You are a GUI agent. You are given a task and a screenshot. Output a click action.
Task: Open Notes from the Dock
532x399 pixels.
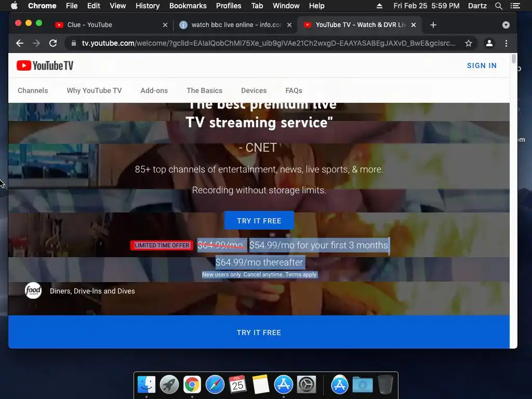(261, 385)
